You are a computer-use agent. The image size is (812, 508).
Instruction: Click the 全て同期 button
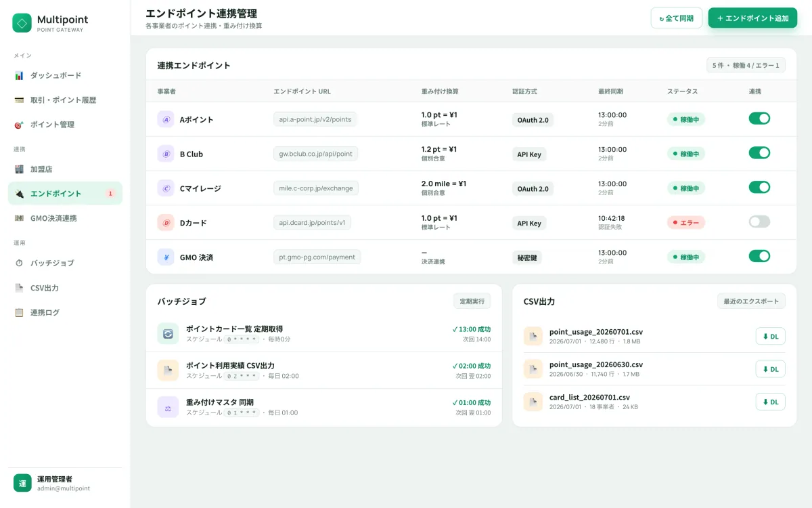[x=677, y=18]
